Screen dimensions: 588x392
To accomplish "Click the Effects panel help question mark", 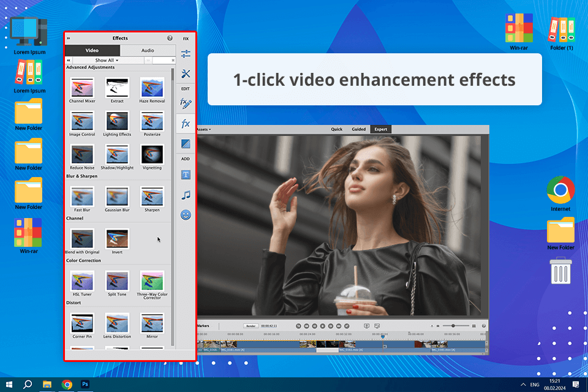I will coord(170,38).
